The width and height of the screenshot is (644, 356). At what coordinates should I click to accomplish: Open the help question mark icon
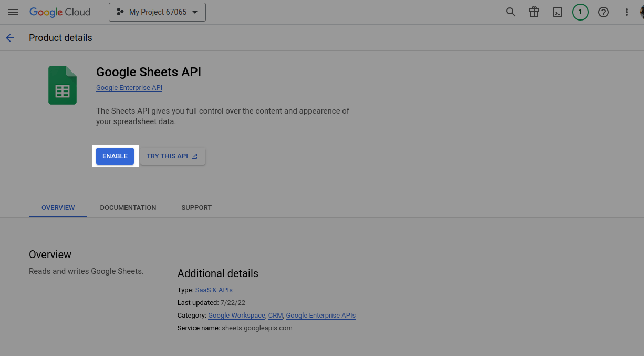[x=604, y=12]
